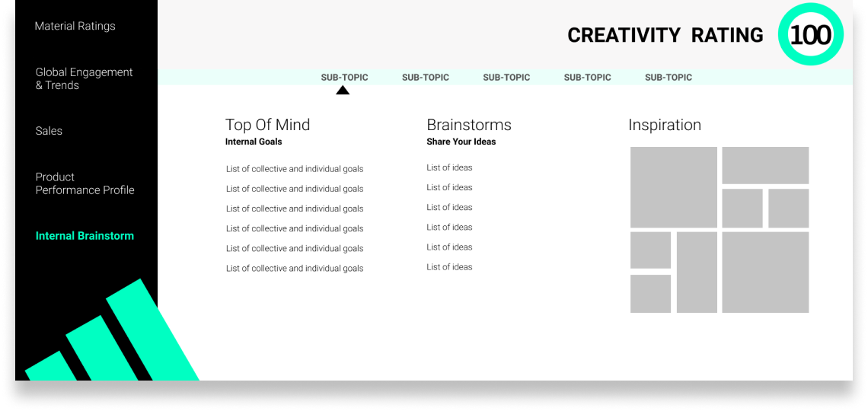
Task: Open Material Ratings in the sidebar
Action: (x=75, y=26)
